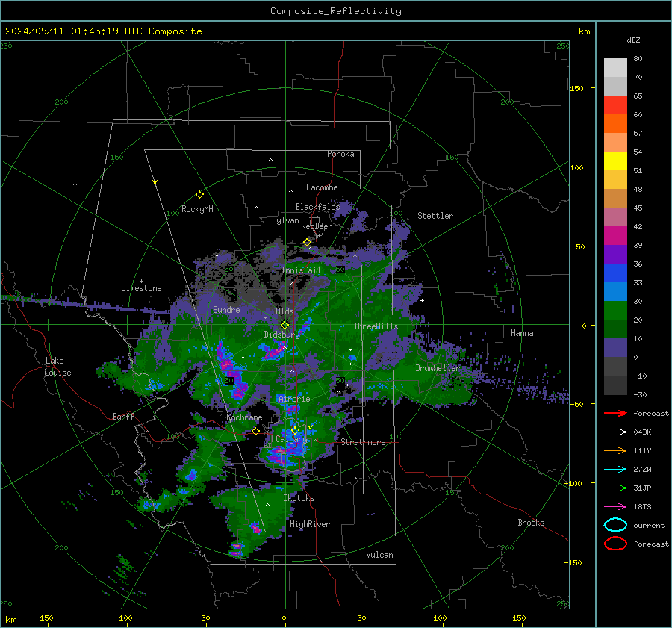Viewport: 672px width, 628px height.
Task: Click the Airdrie city label
Action: tap(294, 399)
